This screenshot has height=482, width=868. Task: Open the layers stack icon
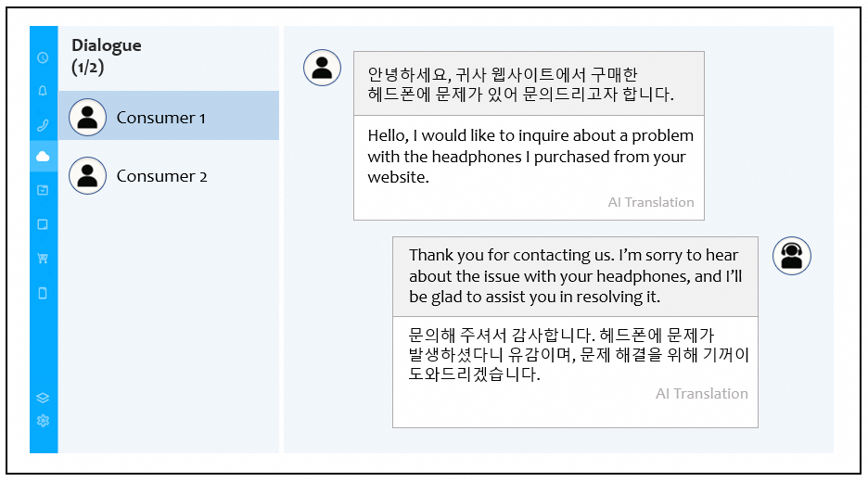coord(43,399)
